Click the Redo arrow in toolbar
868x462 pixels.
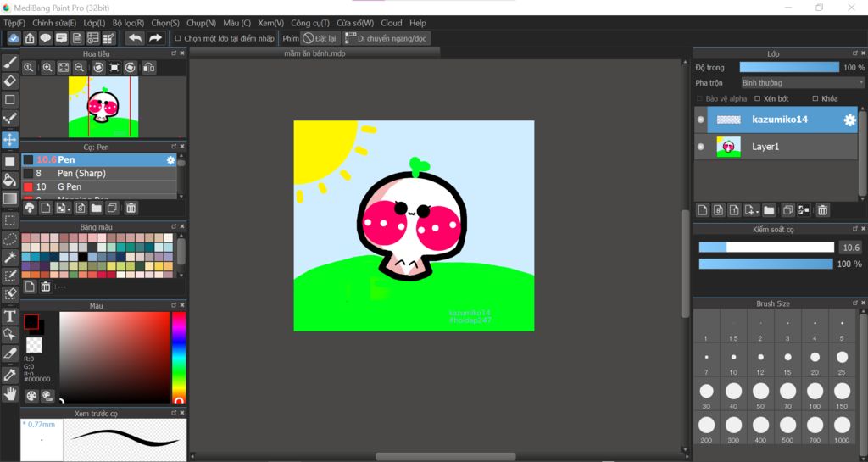pos(156,38)
